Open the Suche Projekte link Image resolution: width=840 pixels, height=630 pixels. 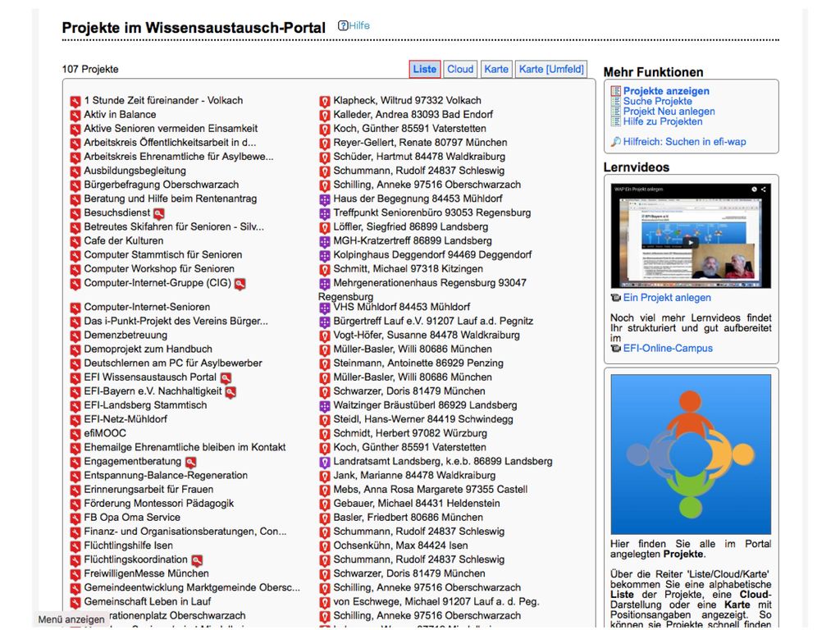click(657, 101)
